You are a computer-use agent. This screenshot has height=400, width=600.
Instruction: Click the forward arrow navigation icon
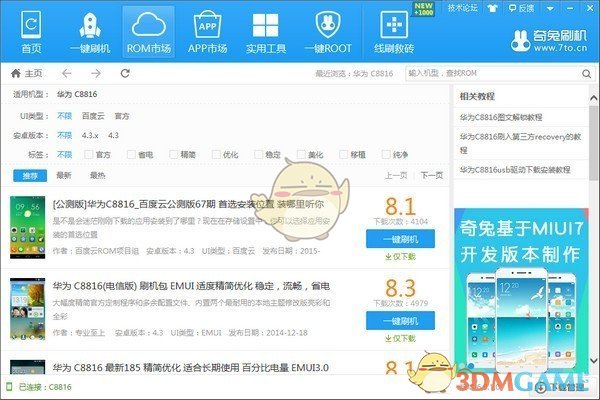click(96, 73)
